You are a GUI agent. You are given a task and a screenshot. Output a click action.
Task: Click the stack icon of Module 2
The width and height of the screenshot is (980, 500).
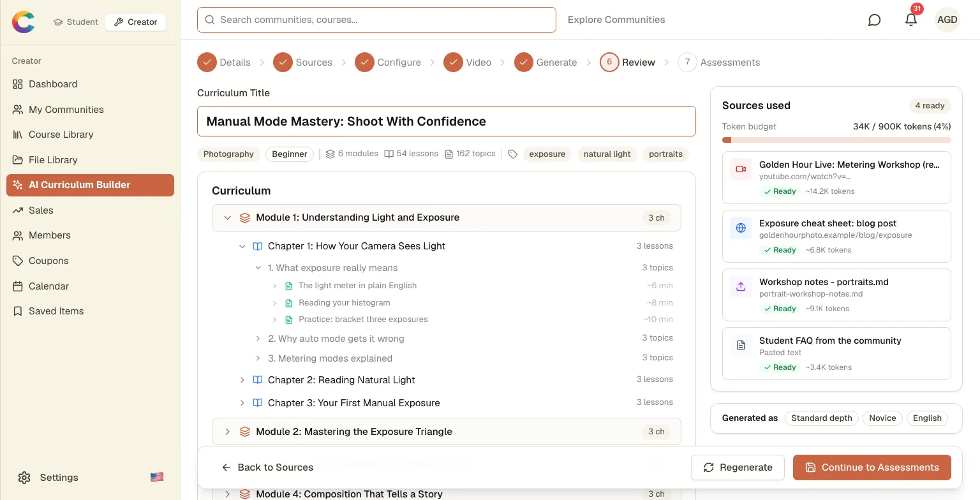(x=245, y=432)
